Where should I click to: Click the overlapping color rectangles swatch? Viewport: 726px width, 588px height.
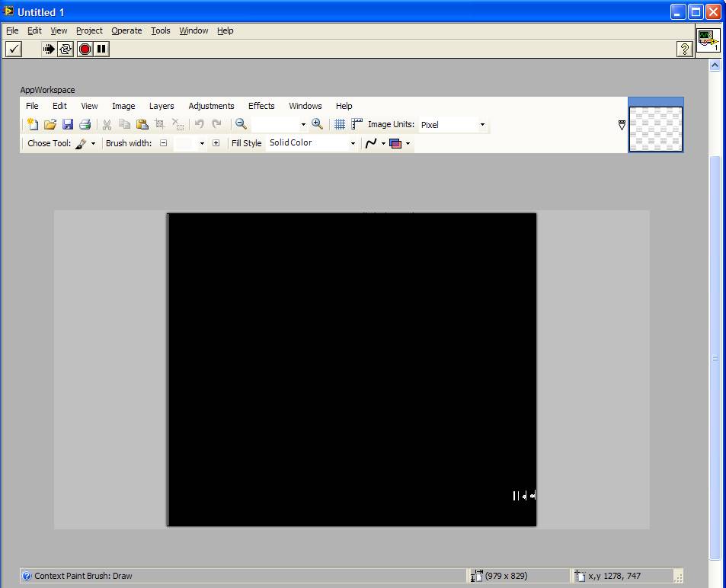(395, 143)
